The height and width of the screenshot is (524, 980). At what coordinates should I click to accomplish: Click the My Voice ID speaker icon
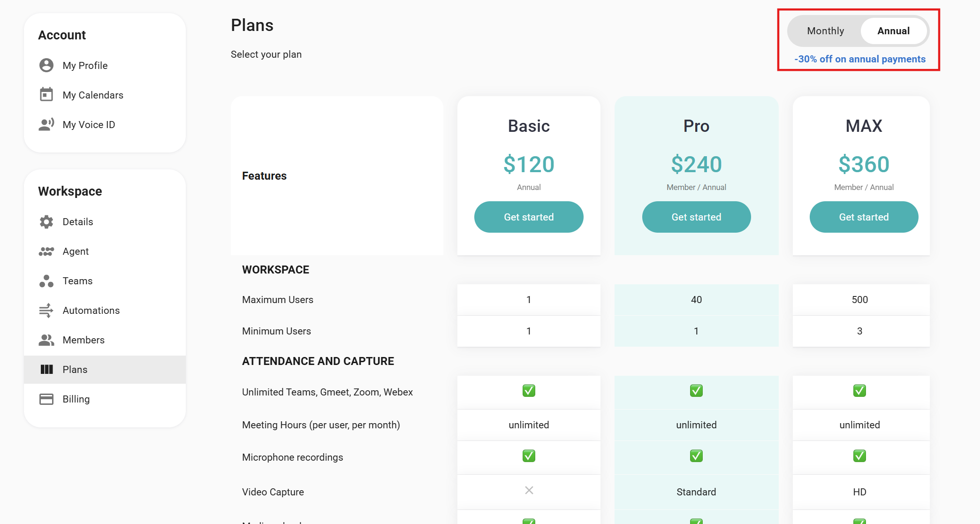coord(46,124)
